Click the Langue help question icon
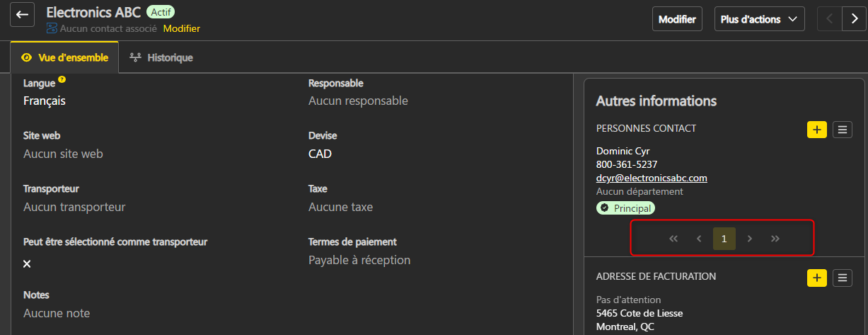 pyautogui.click(x=62, y=79)
